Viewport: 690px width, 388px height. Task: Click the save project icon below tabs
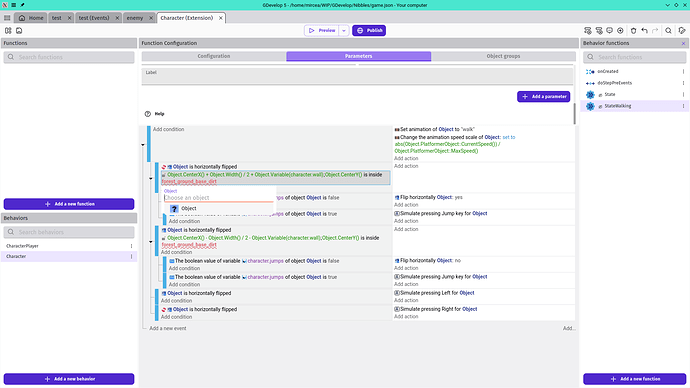tap(19, 30)
